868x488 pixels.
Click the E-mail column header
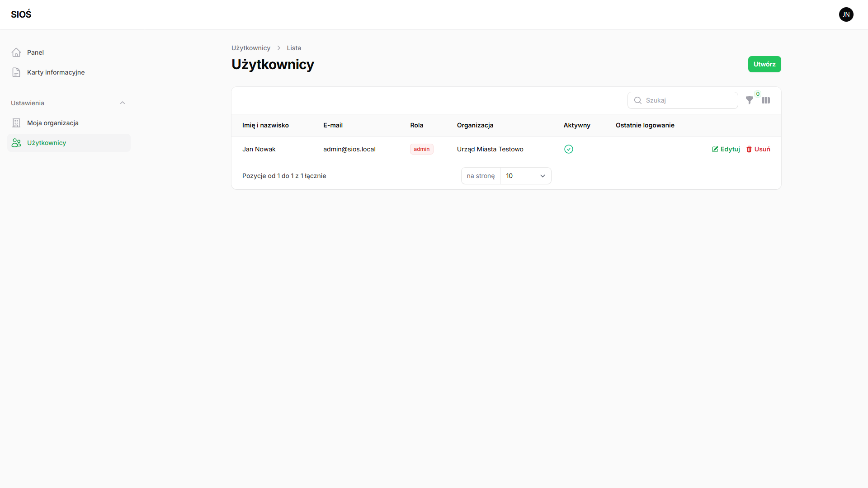point(333,125)
